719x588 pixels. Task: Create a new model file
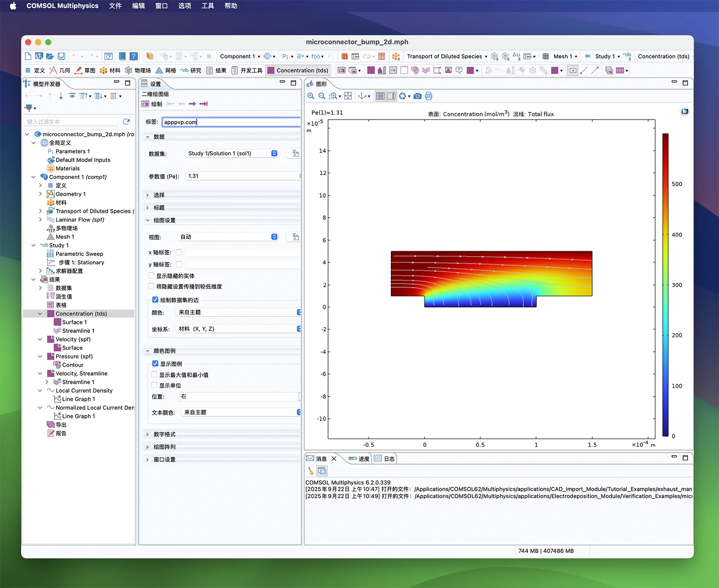(28, 56)
